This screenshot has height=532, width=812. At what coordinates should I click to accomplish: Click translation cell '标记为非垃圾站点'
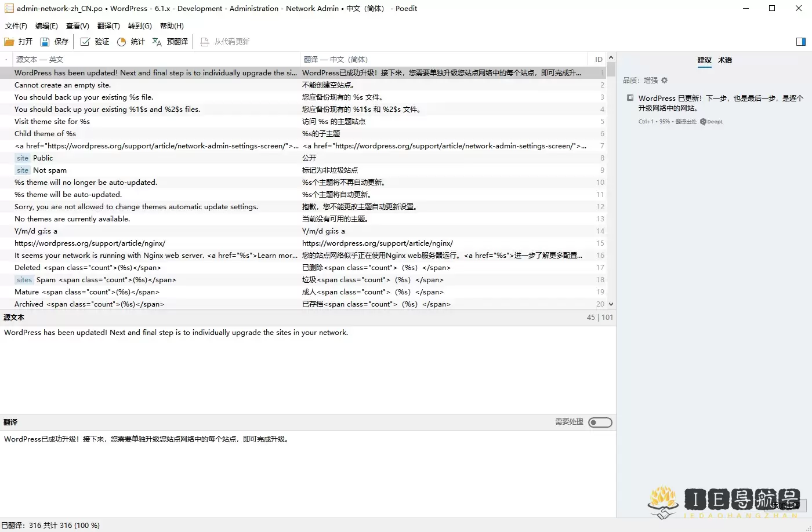tap(330, 170)
